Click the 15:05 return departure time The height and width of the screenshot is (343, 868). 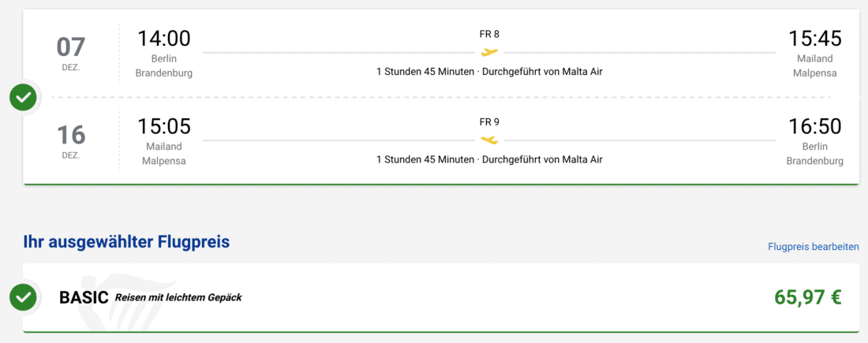pos(164,127)
